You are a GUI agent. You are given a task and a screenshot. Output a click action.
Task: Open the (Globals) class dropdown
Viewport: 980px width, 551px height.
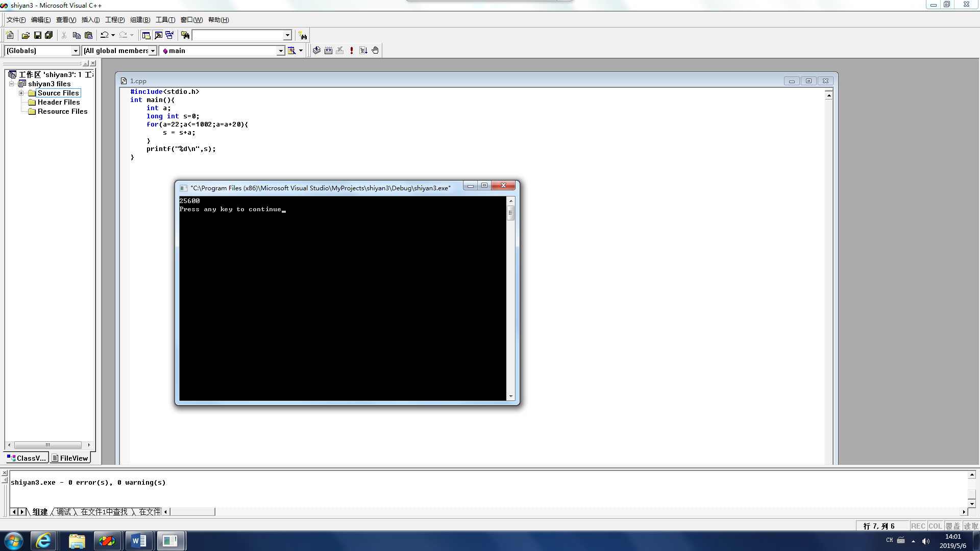tap(76, 51)
